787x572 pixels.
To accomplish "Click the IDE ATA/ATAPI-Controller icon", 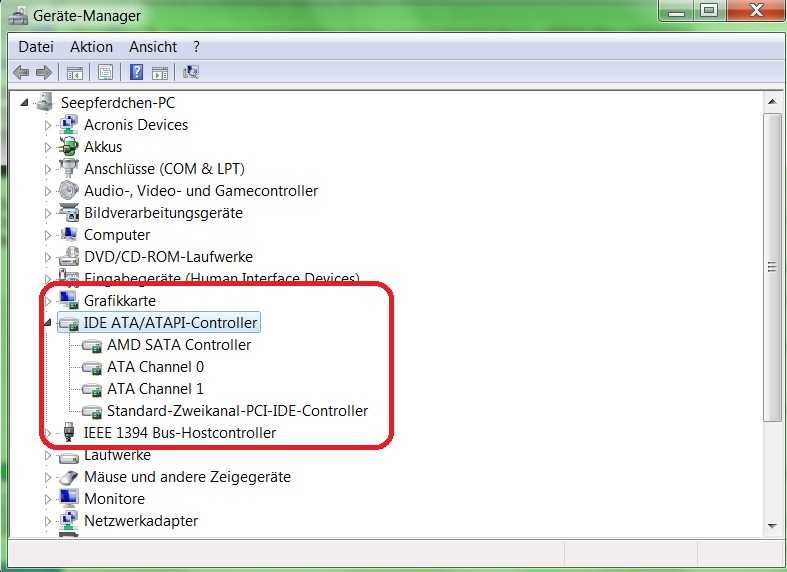I will (68, 323).
